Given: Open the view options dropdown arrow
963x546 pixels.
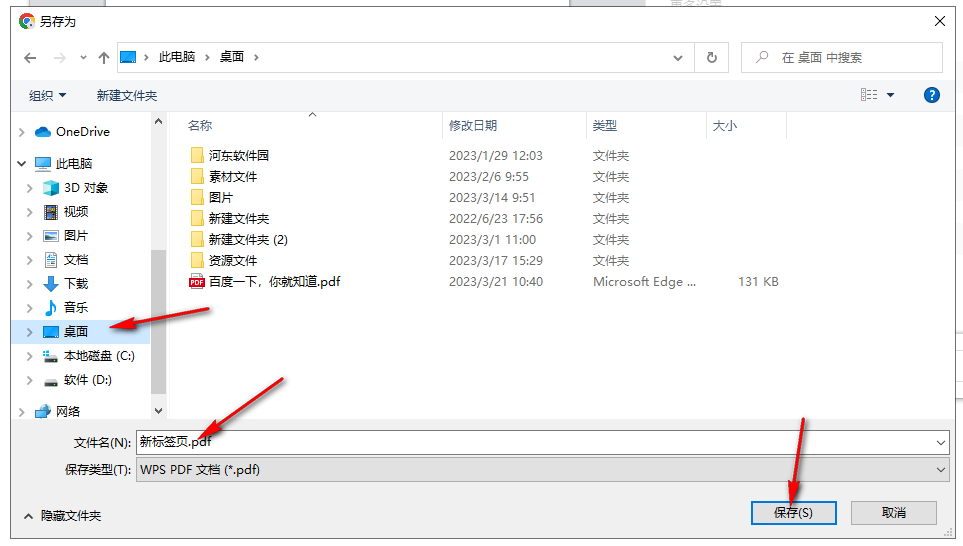Looking at the screenshot, I should tap(891, 95).
